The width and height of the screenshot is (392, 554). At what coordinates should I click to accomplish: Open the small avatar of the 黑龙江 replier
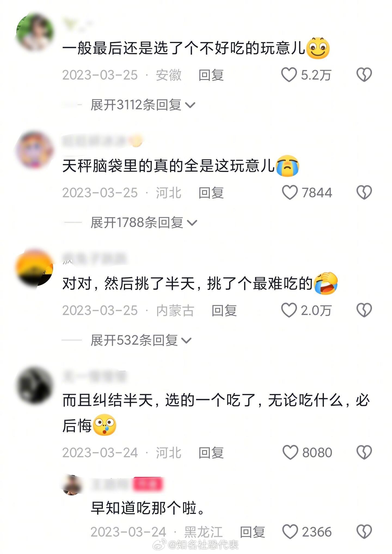click(x=72, y=485)
